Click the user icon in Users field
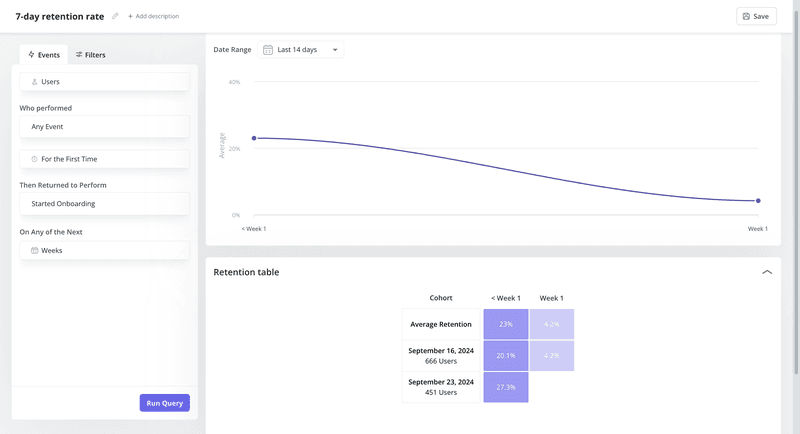This screenshot has width=800, height=434. click(35, 82)
